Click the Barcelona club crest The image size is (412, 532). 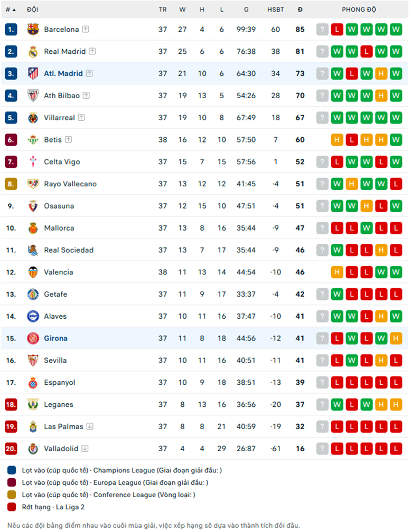[x=33, y=30]
